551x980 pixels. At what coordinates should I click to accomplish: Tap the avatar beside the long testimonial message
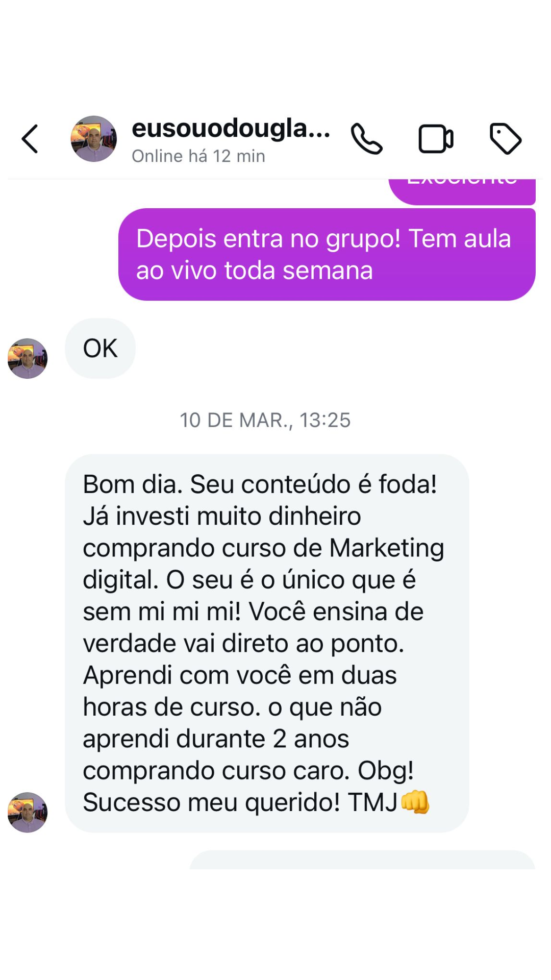pos(28,812)
